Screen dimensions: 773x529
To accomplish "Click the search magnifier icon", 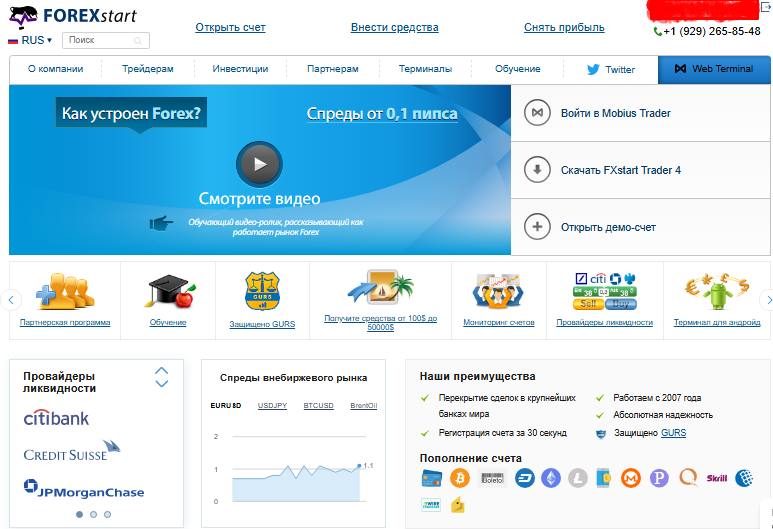I will 138,41.
